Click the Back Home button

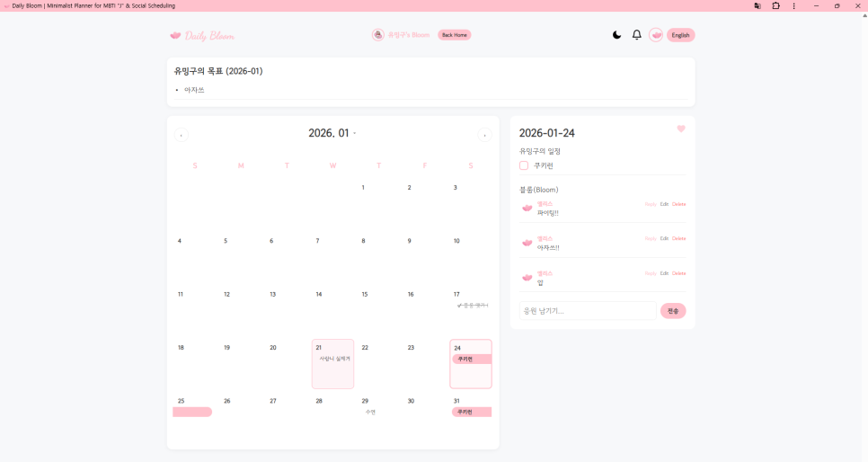click(454, 35)
